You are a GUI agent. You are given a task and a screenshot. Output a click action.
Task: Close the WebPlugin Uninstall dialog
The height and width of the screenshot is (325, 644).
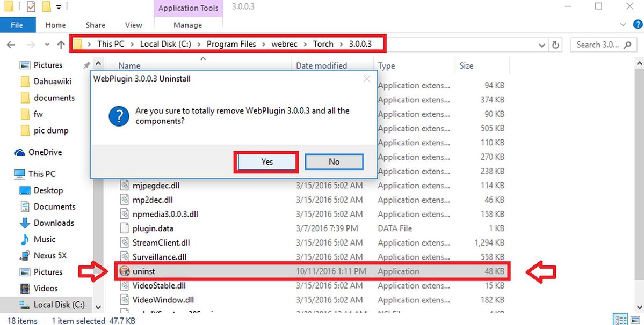coord(367,79)
